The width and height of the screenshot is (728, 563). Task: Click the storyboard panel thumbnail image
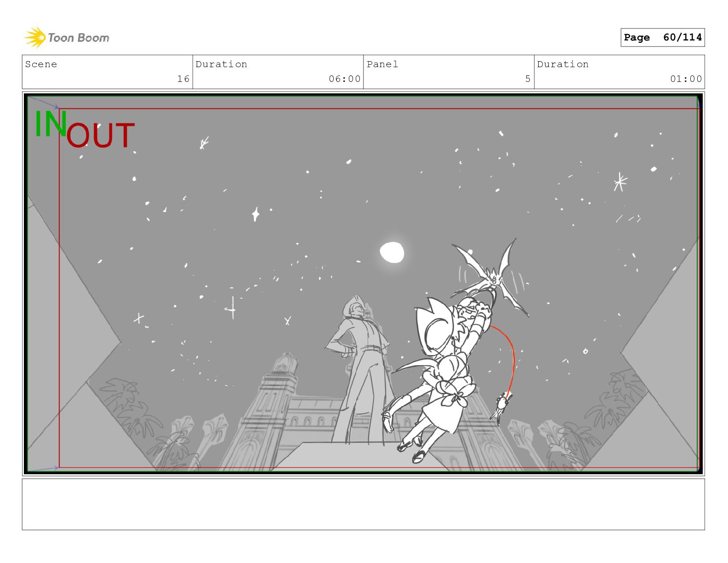(363, 283)
